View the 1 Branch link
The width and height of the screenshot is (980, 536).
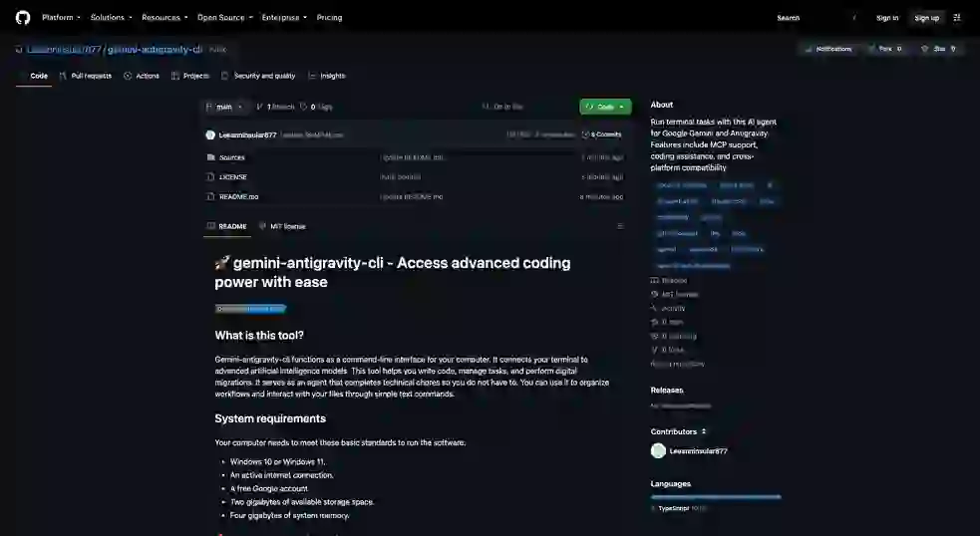click(x=275, y=107)
